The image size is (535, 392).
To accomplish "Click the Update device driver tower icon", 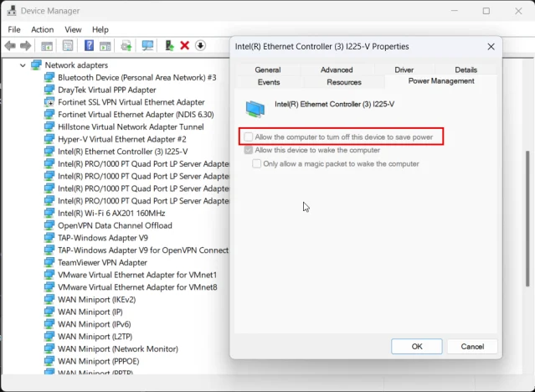I will tap(169, 45).
